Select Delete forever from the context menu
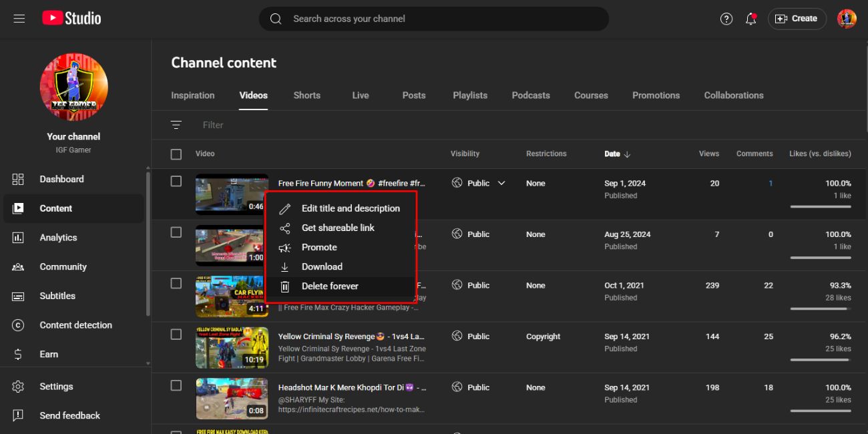Image resolution: width=868 pixels, height=434 pixels. click(x=331, y=286)
